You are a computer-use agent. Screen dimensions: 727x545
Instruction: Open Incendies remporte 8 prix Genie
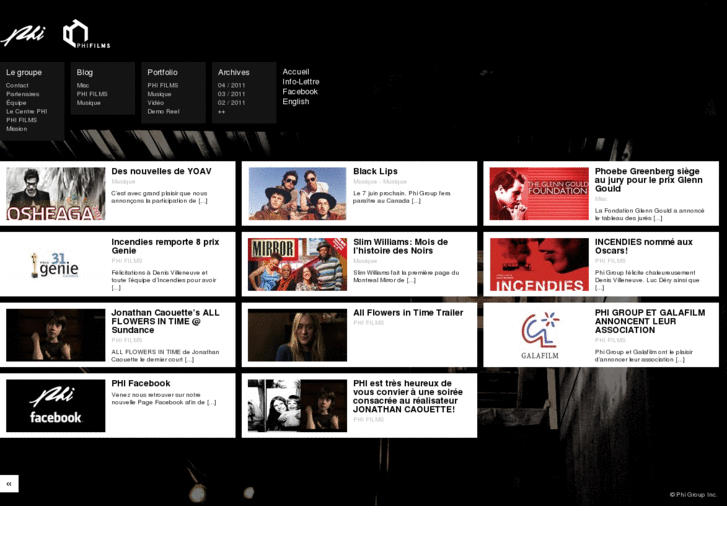tap(165, 246)
